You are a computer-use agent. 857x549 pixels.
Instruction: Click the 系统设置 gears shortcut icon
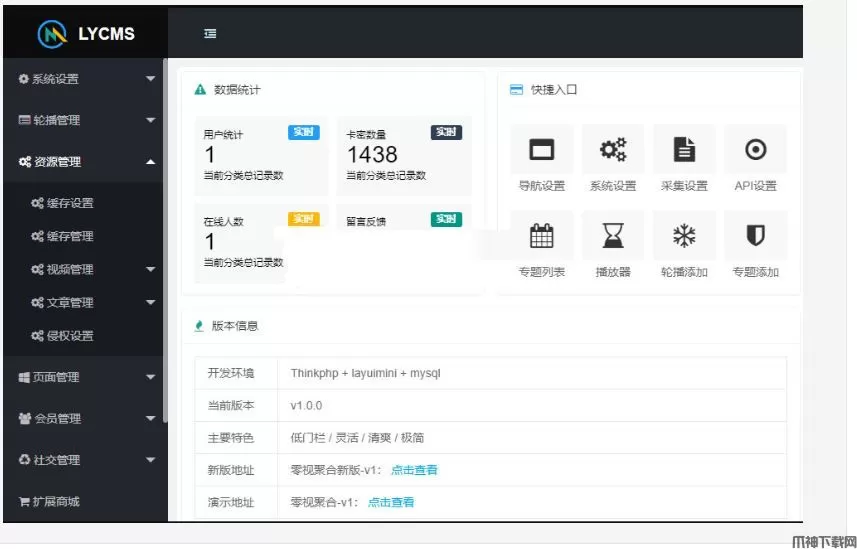point(612,150)
